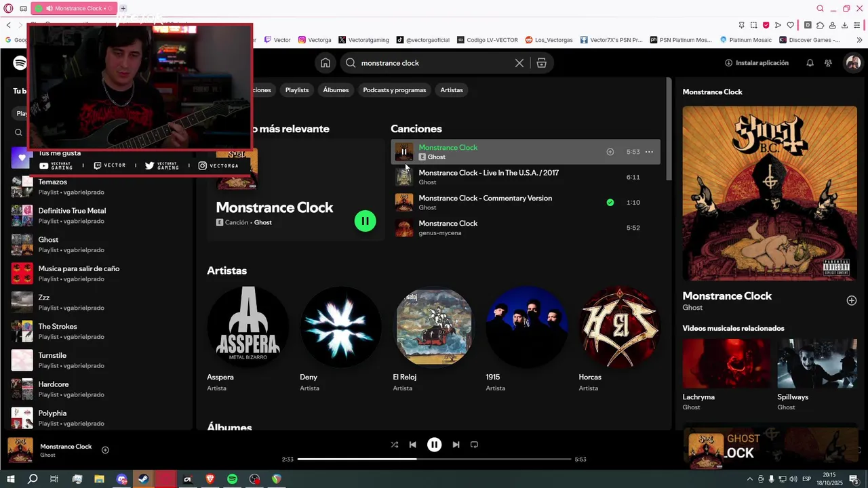The height and width of the screenshot is (488, 868).
Task: Open Platinum Mosaic bookmark
Action: [x=746, y=40]
